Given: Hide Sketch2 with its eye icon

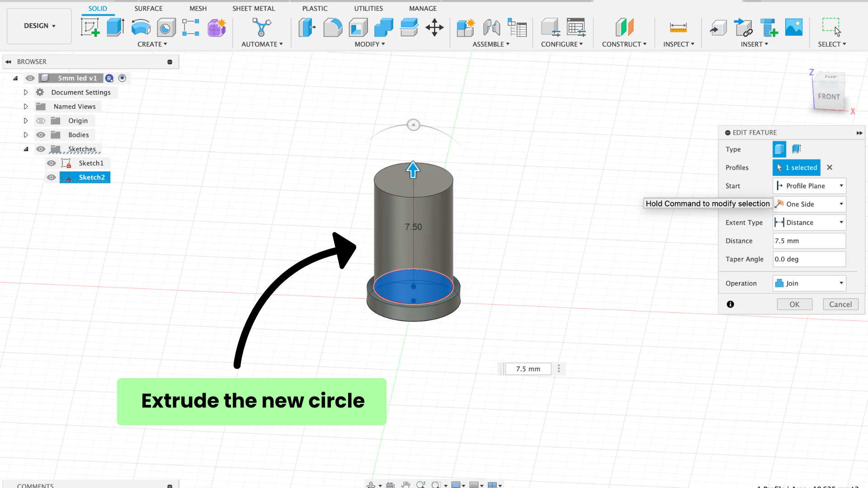Looking at the screenshot, I should coord(52,178).
